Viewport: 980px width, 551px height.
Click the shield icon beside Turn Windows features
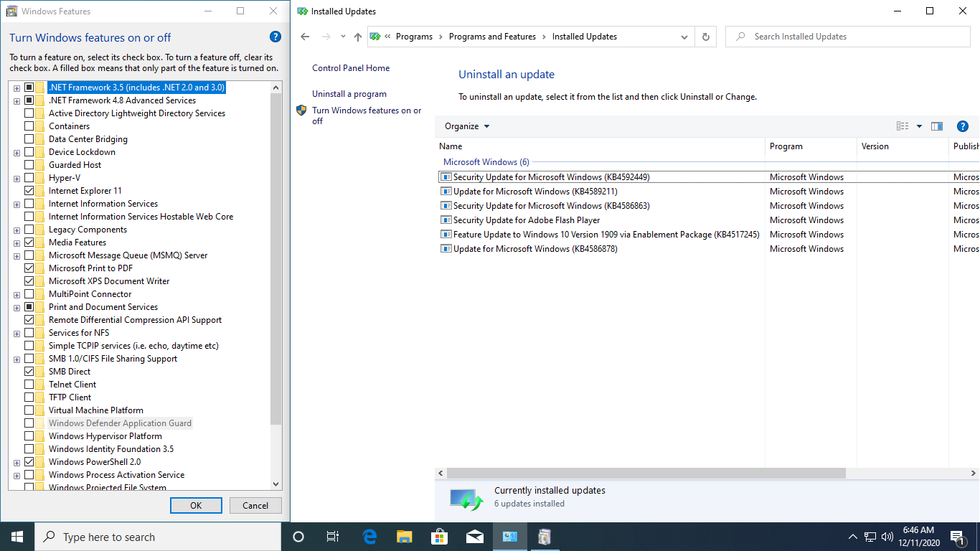click(x=301, y=110)
